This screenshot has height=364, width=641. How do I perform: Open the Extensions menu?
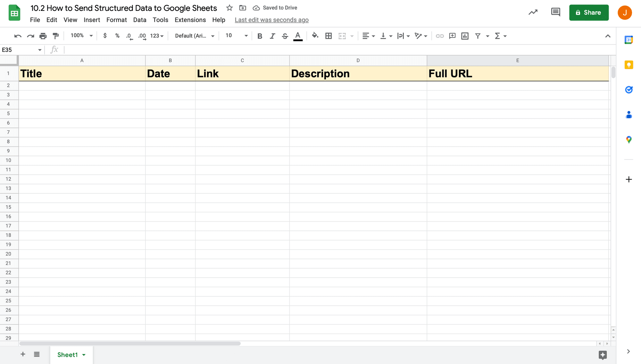(190, 20)
